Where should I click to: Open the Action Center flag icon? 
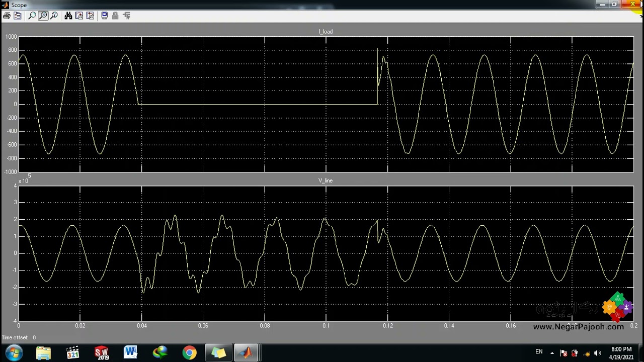click(563, 353)
